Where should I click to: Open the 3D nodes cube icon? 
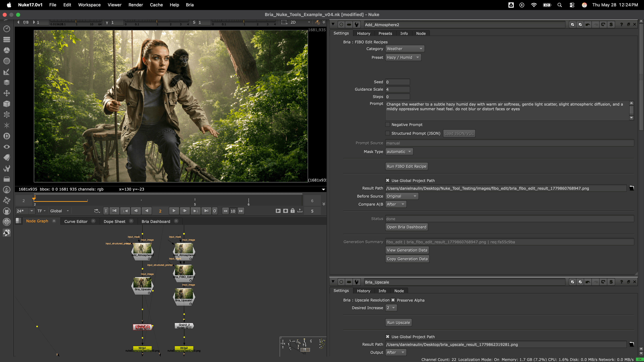point(7,104)
